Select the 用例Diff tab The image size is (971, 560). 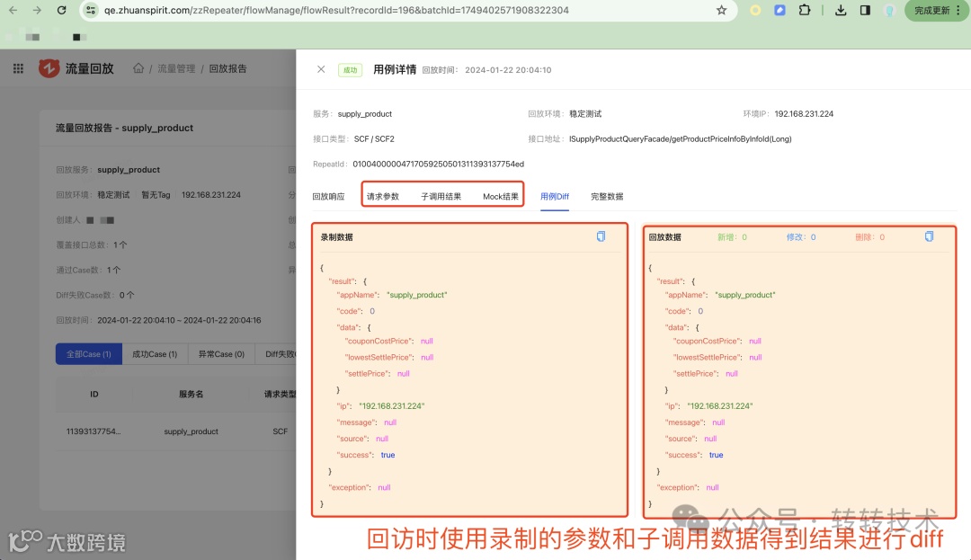554,196
